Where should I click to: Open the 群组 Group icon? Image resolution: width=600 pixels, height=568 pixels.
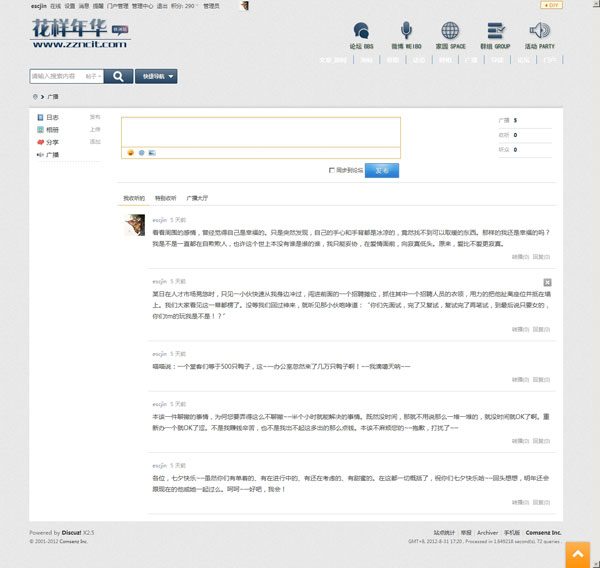click(495, 31)
